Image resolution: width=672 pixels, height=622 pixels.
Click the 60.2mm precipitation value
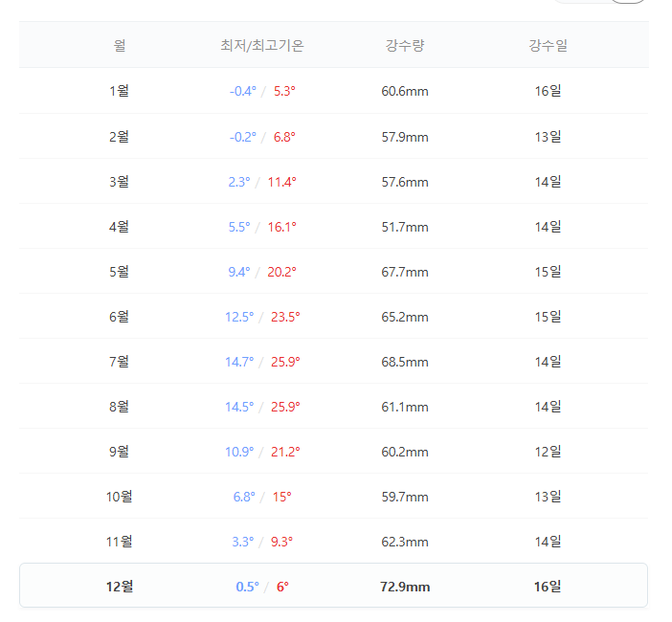coord(405,452)
